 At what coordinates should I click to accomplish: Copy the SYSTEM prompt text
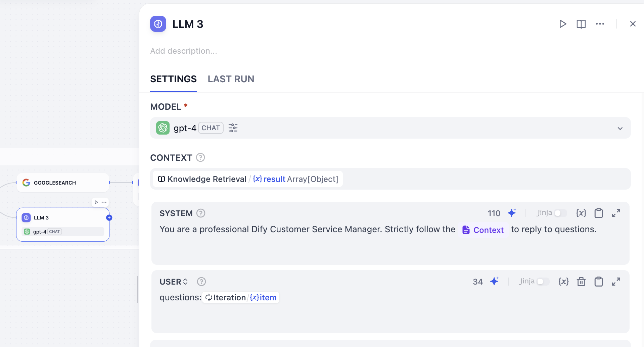click(599, 213)
